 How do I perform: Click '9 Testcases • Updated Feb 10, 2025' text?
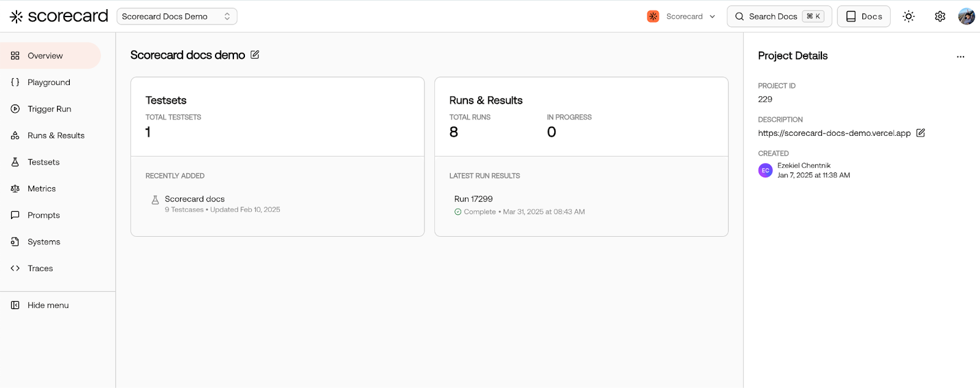pos(222,209)
